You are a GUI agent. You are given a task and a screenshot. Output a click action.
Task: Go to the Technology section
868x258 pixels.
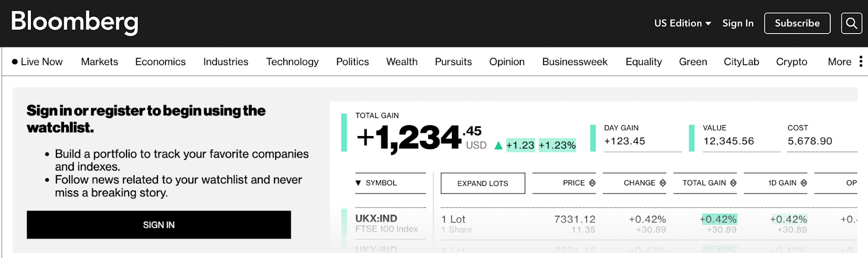coord(292,62)
